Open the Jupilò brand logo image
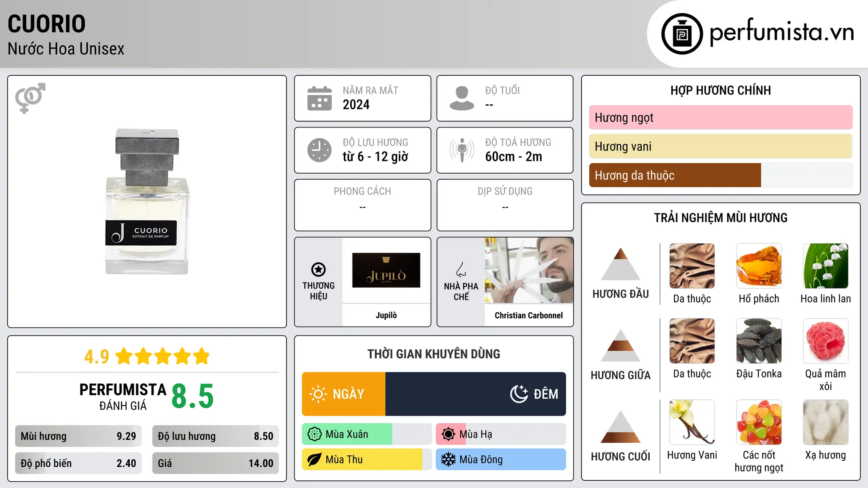 click(386, 270)
